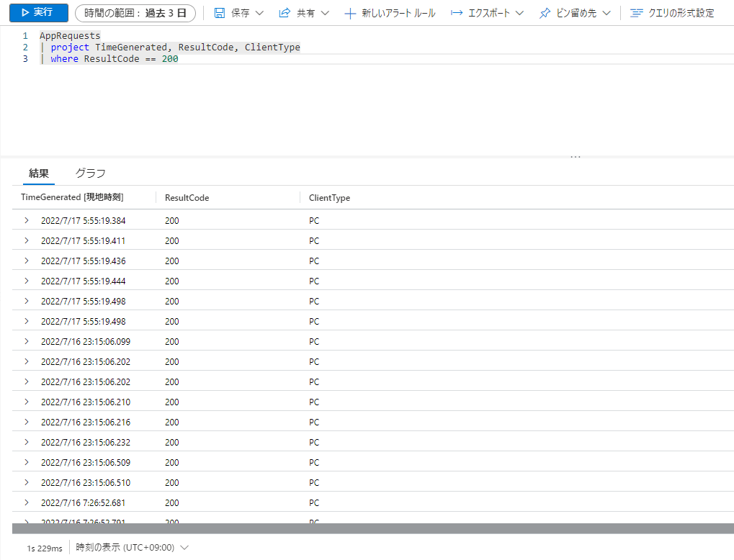Sort by TimeGenerated column header
734x560 pixels.
72,197
